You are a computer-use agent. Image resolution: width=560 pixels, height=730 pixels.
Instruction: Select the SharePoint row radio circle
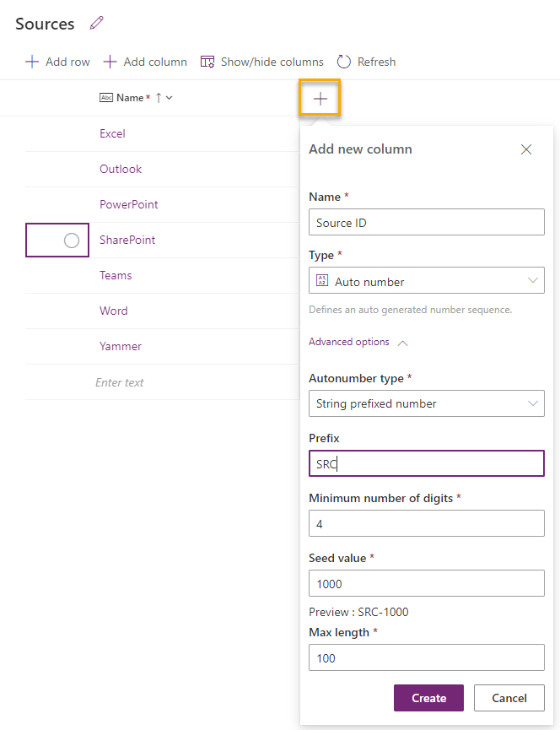(71, 241)
